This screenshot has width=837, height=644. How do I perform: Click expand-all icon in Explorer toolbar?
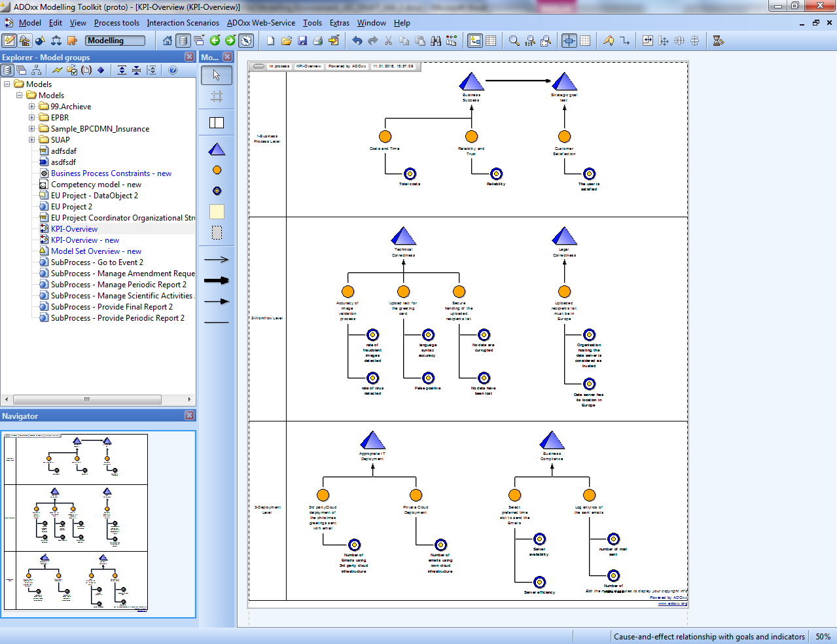122,70
